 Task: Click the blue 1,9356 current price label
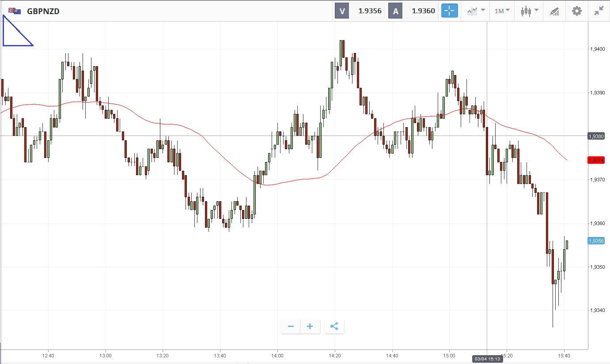(x=596, y=241)
